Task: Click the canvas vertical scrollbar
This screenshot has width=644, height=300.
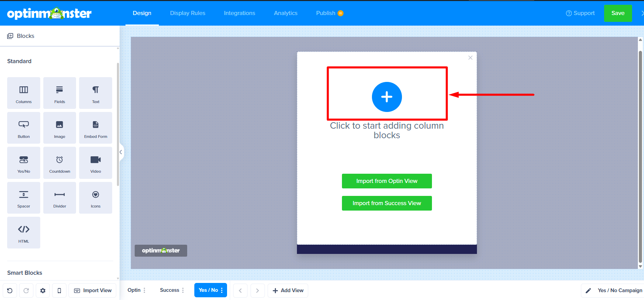Action: [x=640, y=157]
